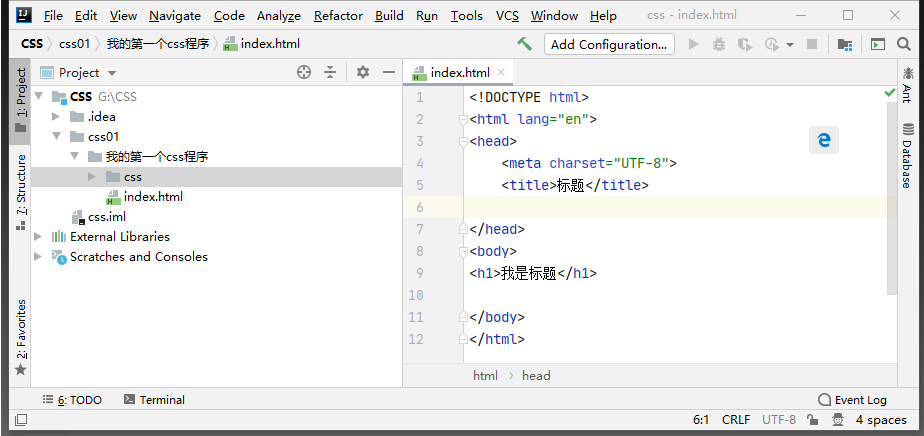The image size is (924, 436).
Task: Click the locate target crosshair icon
Action: (303, 72)
